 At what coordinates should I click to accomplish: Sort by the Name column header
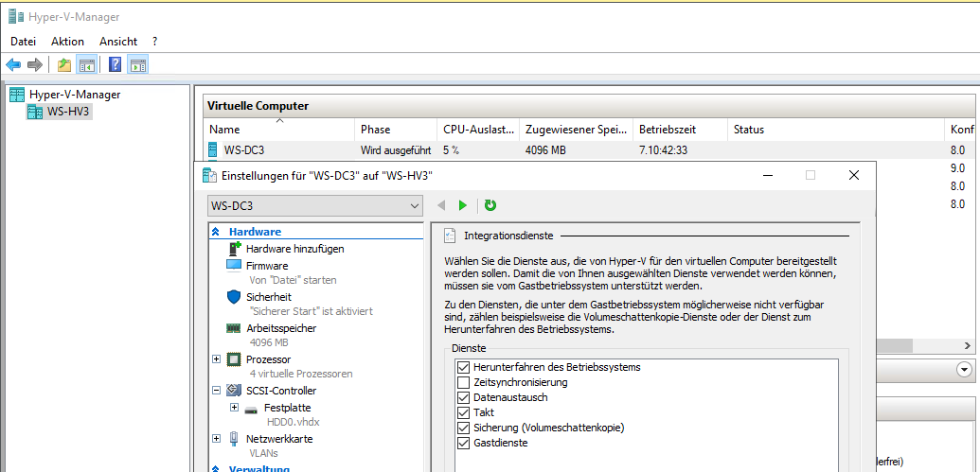point(279,130)
